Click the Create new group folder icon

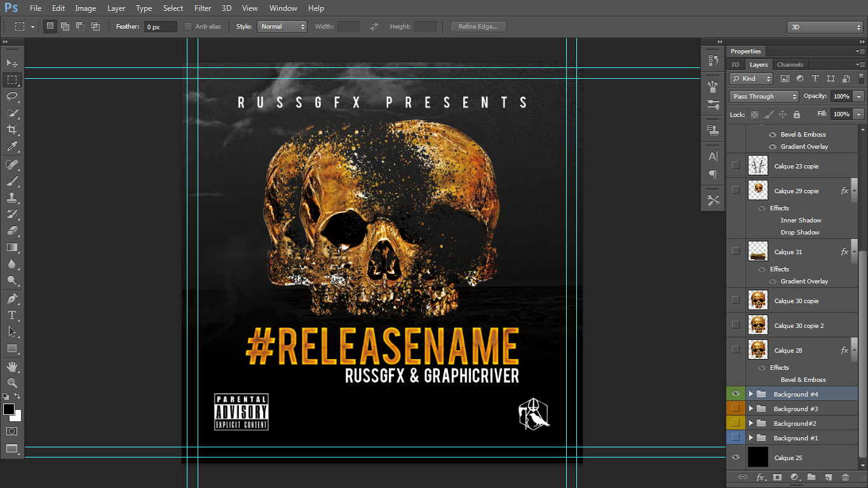tap(811, 477)
